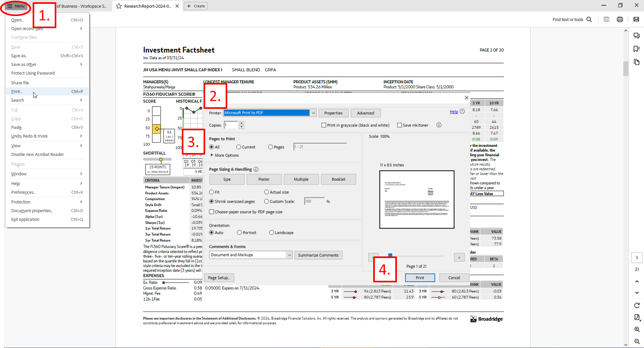Select the Actual size radio button

tap(266, 192)
